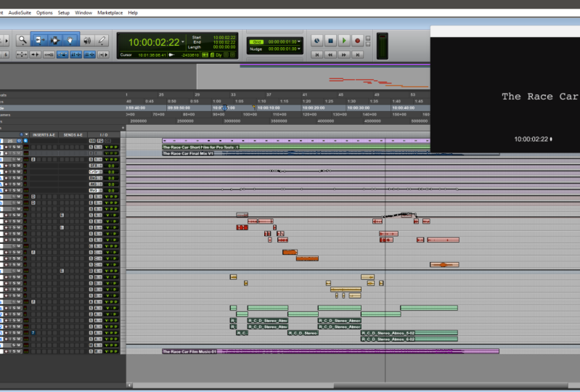580x392 pixels.
Task: Open the Setup menu
Action: click(x=64, y=12)
